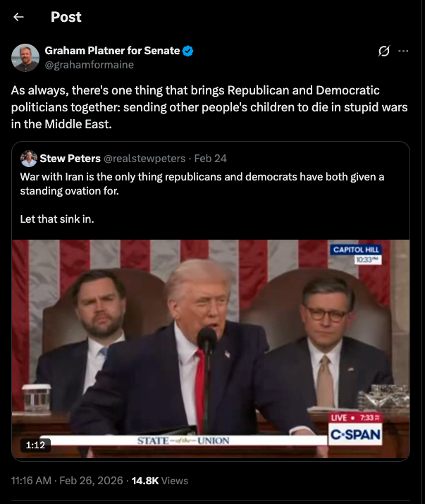Open the @grahamformaine handle link
Image resolution: width=425 pixels, height=504 pixels.
[89, 65]
